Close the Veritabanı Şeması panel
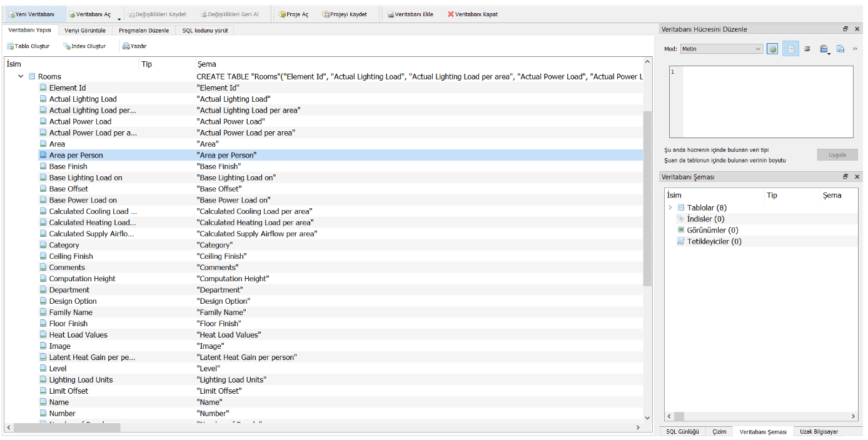 point(857,177)
